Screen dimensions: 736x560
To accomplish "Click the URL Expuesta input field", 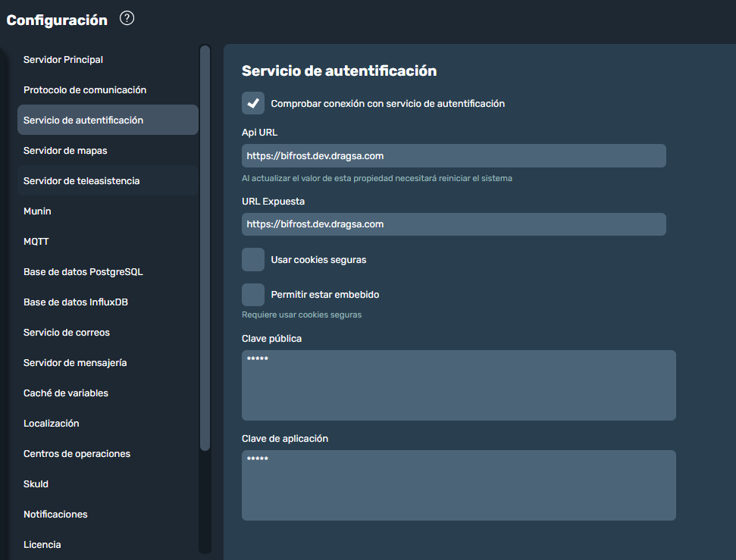I will pyautogui.click(x=453, y=224).
